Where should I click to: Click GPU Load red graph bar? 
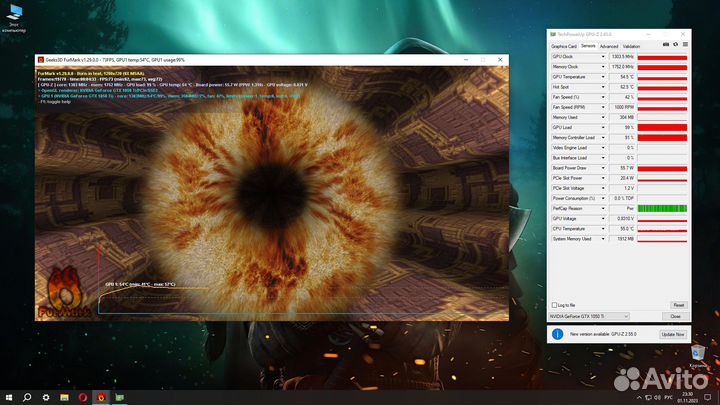click(x=662, y=128)
